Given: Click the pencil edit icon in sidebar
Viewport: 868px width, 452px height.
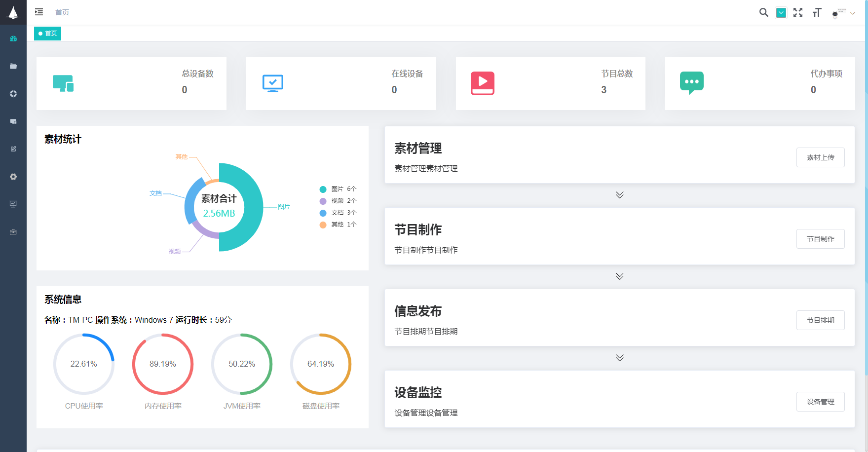Looking at the screenshot, I should point(13,149).
